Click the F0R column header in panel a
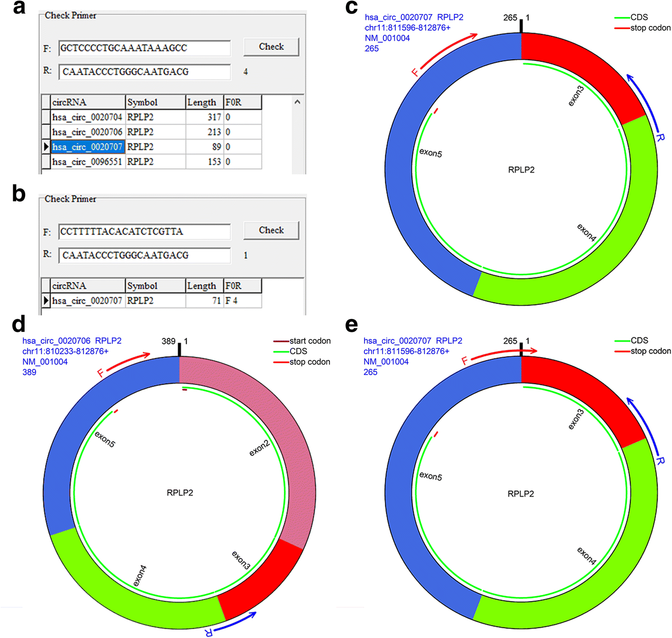 (242, 102)
